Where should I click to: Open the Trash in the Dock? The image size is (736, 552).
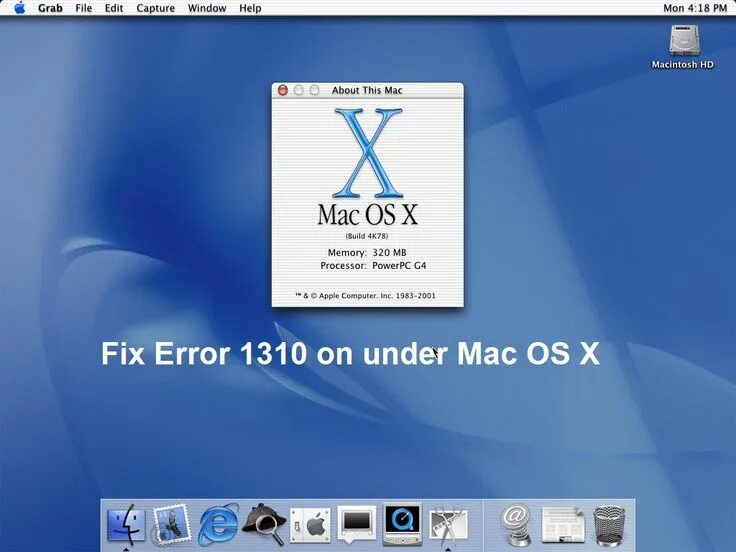[609, 525]
